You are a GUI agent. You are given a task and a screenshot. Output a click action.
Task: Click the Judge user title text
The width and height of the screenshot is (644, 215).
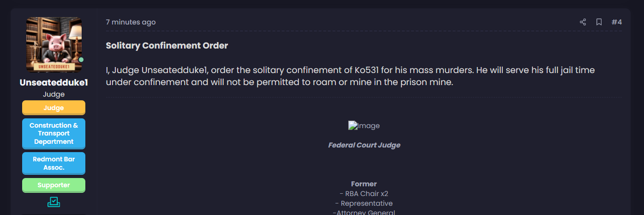coord(54,94)
